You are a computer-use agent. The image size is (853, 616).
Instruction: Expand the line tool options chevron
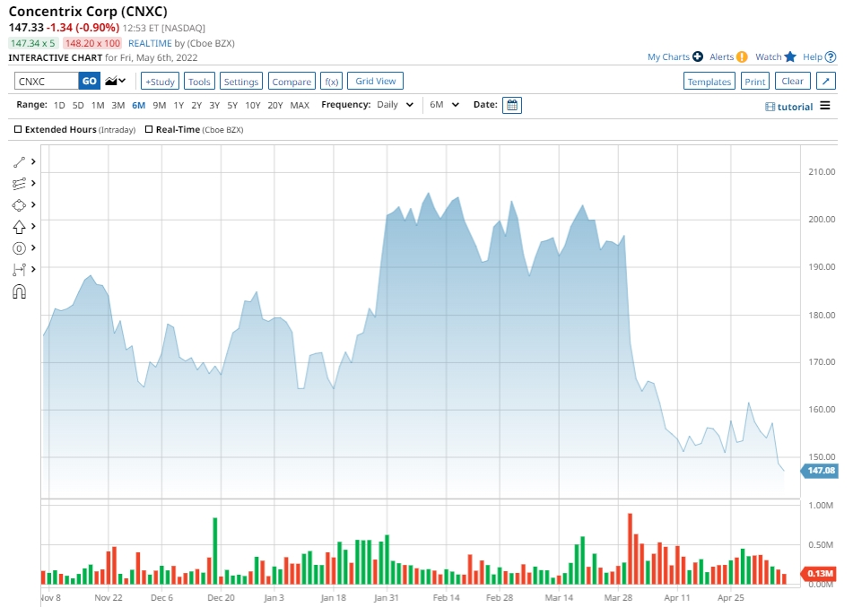coord(33,162)
